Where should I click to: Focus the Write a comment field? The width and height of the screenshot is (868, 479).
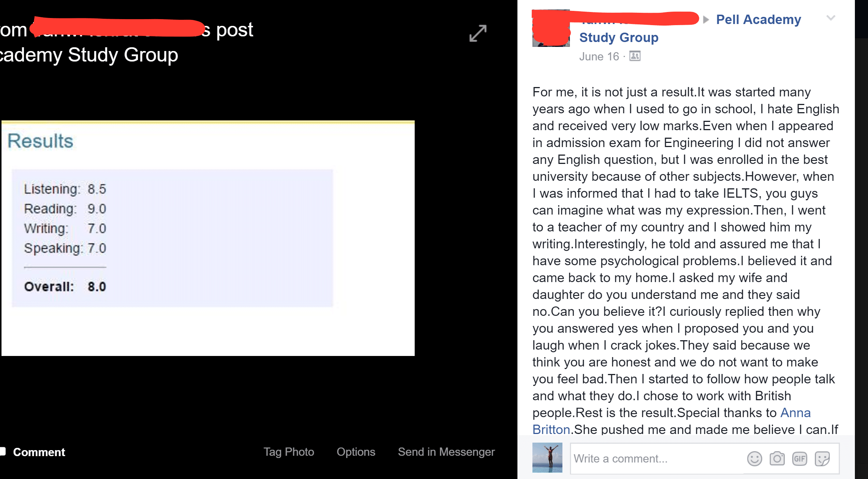[656, 459]
